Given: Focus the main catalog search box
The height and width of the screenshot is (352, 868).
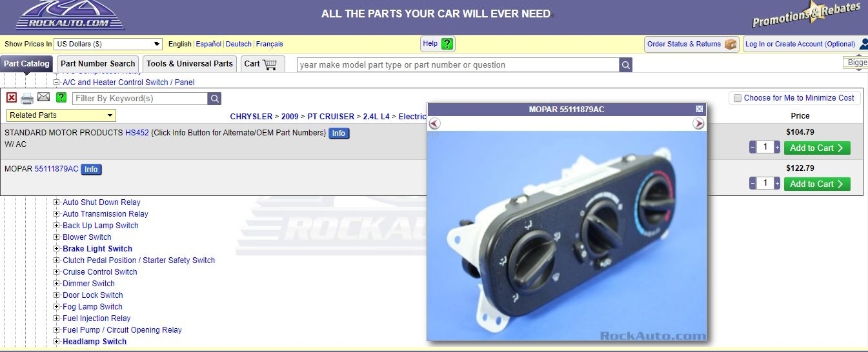Looking at the screenshot, I should pos(458,64).
